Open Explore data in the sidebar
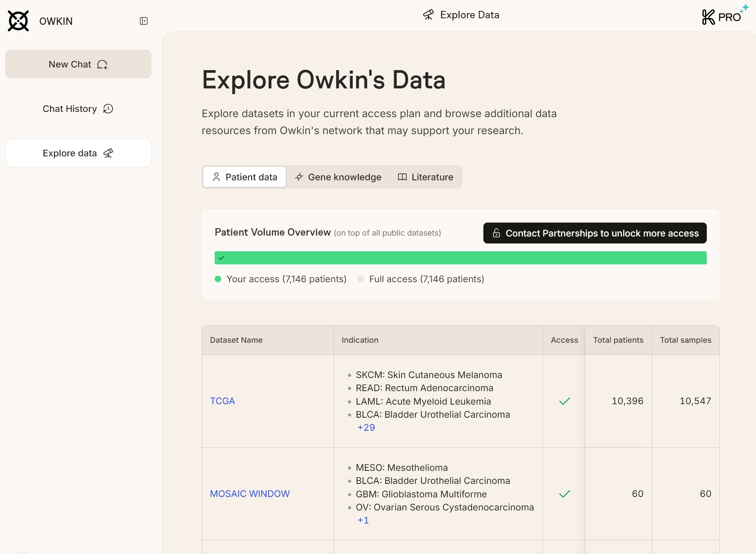The image size is (756, 554). 78,153
